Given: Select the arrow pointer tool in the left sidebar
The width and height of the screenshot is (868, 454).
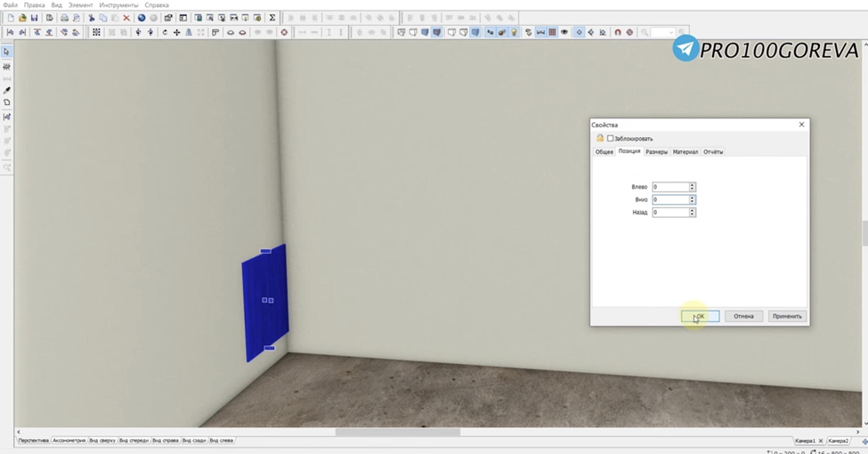Looking at the screenshot, I should tap(6, 52).
